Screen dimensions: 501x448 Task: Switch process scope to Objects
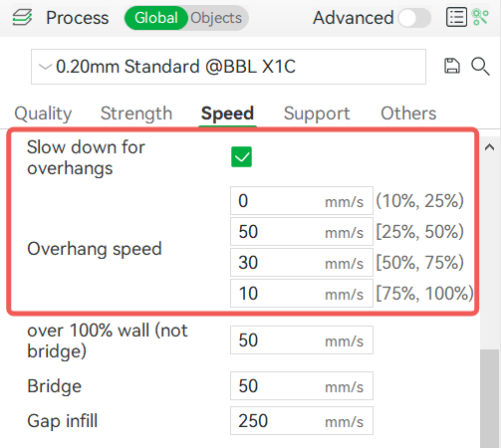216,18
